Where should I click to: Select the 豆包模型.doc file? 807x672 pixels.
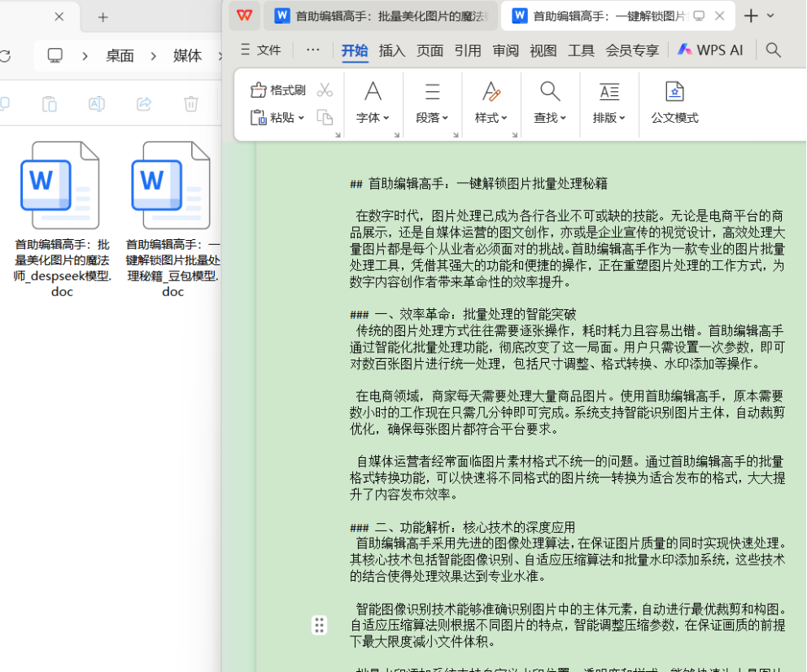pos(172,219)
